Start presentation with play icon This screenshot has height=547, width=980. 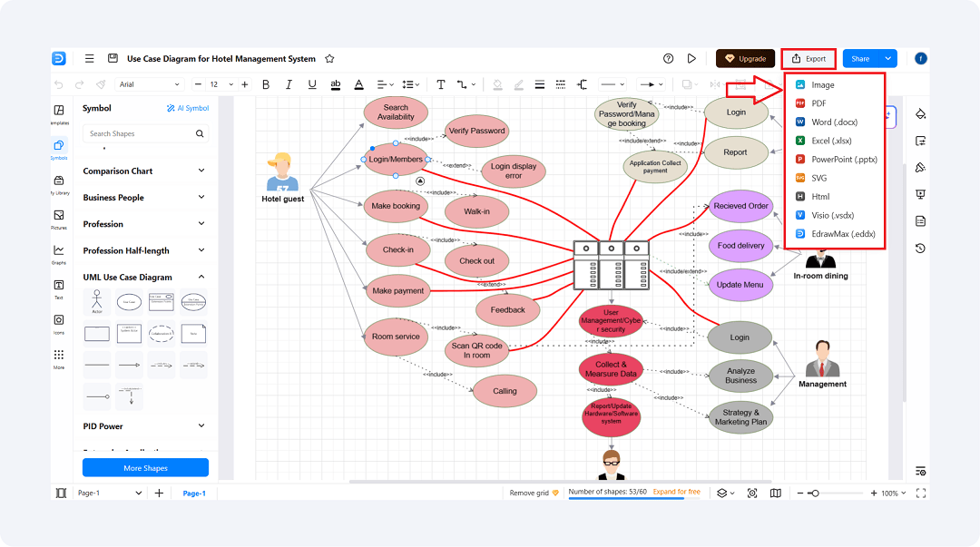(x=691, y=58)
